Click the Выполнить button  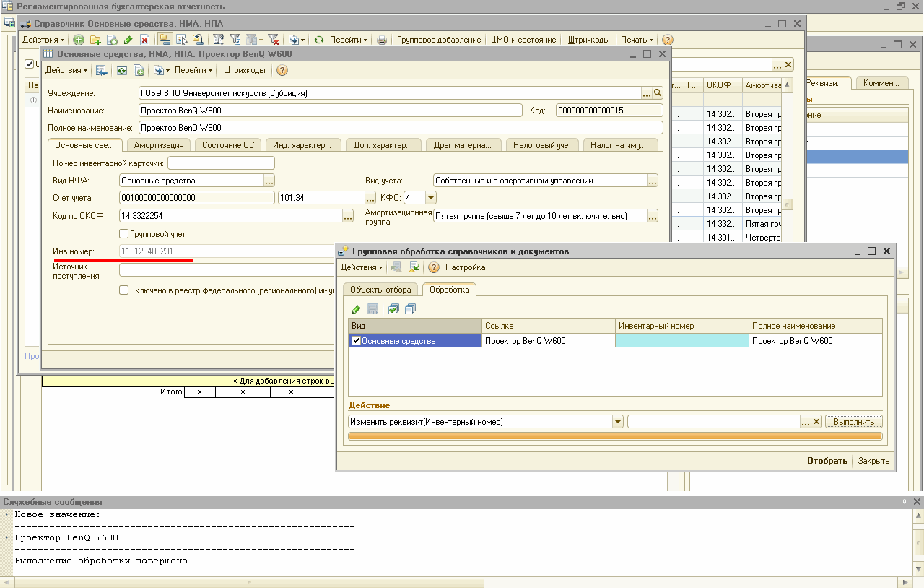[854, 421]
